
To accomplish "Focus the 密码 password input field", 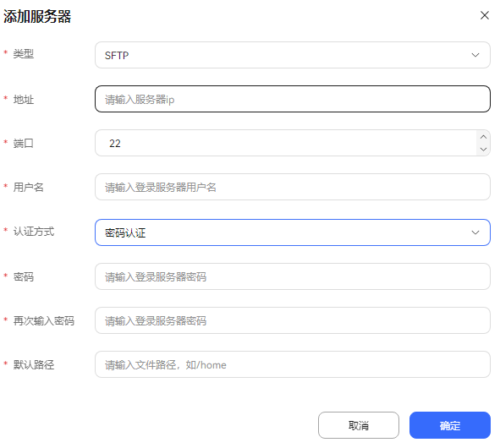I will tap(293, 276).
